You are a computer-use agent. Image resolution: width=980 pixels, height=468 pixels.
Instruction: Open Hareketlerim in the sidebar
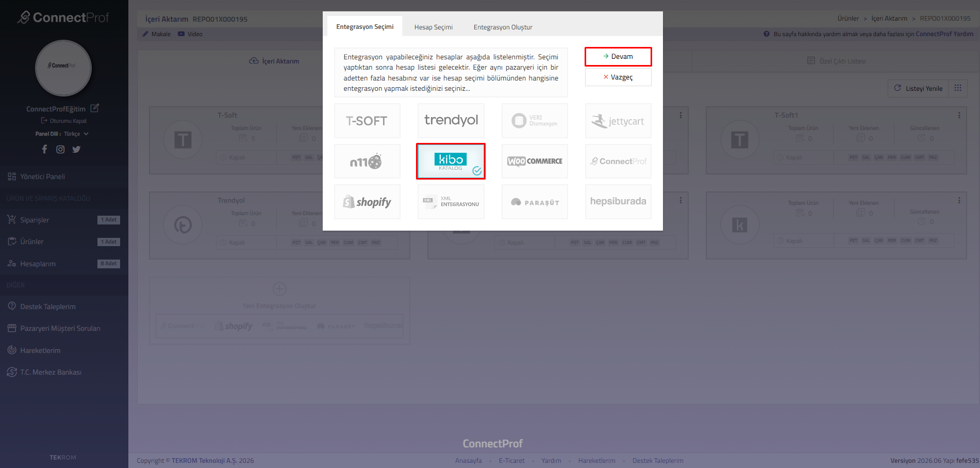[64, 350]
